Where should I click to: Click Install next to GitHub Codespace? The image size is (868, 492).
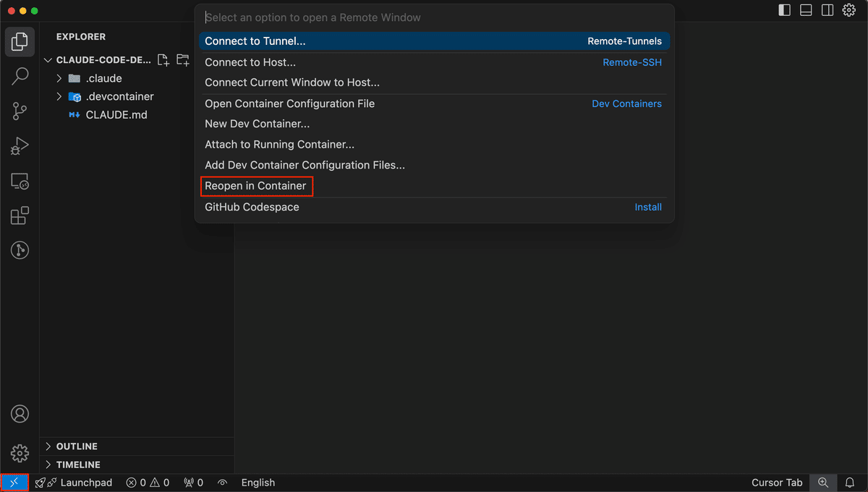coord(647,207)
